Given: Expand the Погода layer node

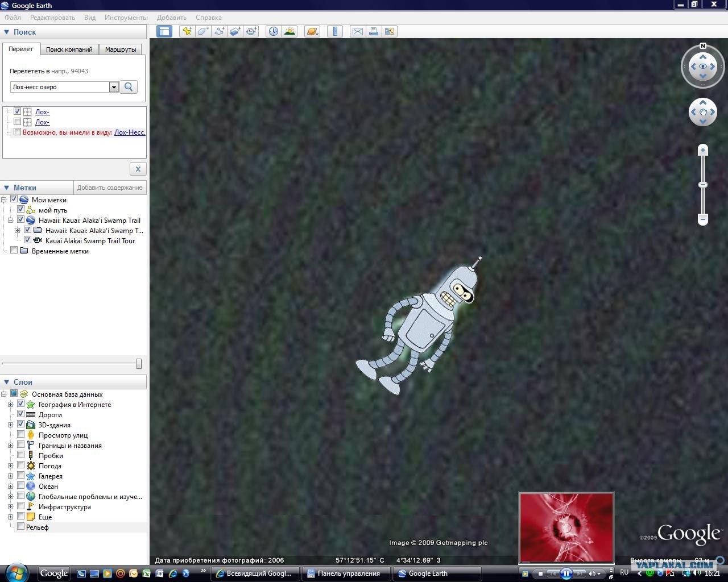Looking at the screenshot, I should point(10,465).
